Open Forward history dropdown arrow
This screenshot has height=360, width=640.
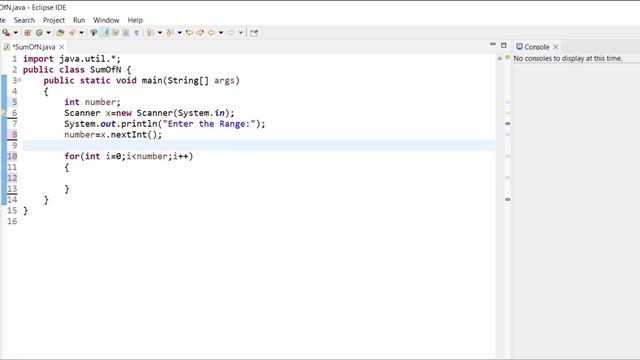point(241,33)
